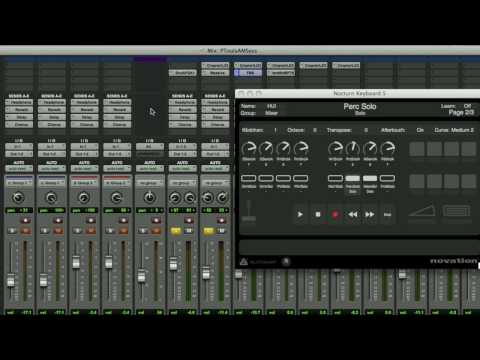Click Learn Off value in Nocturn header
This screenshot has height=360, width=480.
[x=467, y=106]
